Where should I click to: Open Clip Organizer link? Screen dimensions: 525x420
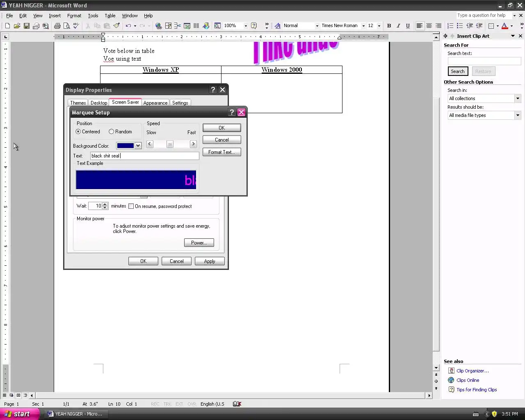(x=472, y=371)
